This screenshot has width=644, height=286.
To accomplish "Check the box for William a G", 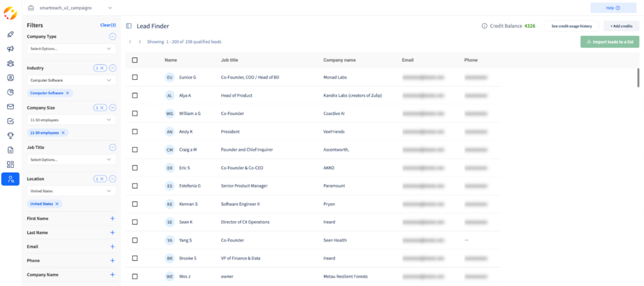I will (135, 114).
